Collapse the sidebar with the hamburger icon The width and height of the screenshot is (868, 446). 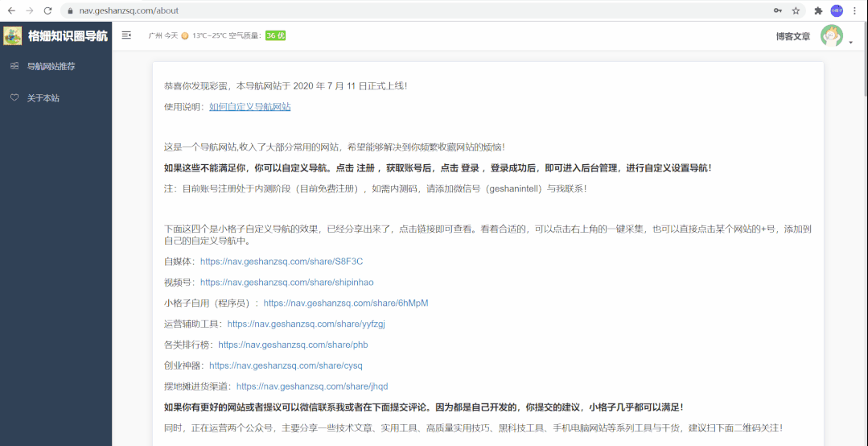[126, 35]
